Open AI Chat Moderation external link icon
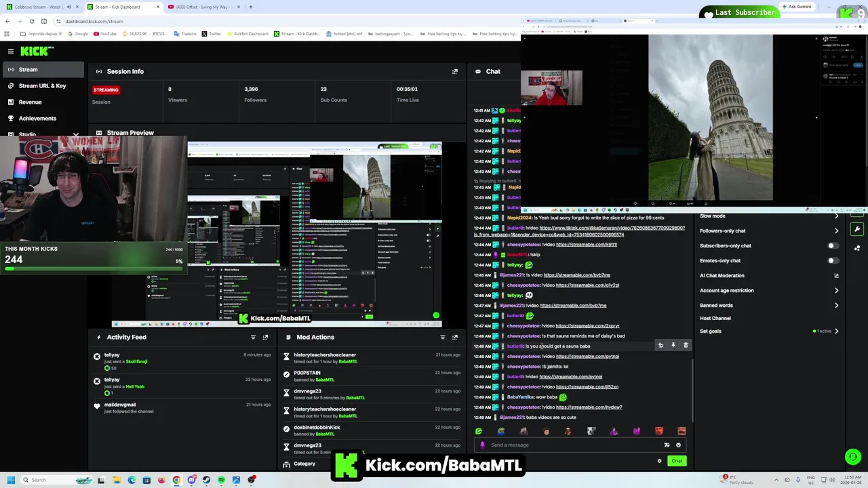868x488 pixels. [836, 275]
